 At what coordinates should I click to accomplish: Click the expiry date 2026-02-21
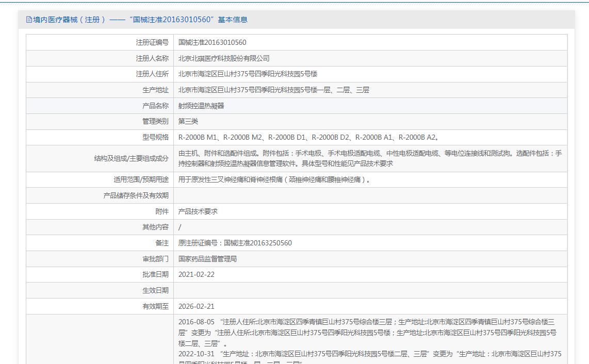click(196, 306)
